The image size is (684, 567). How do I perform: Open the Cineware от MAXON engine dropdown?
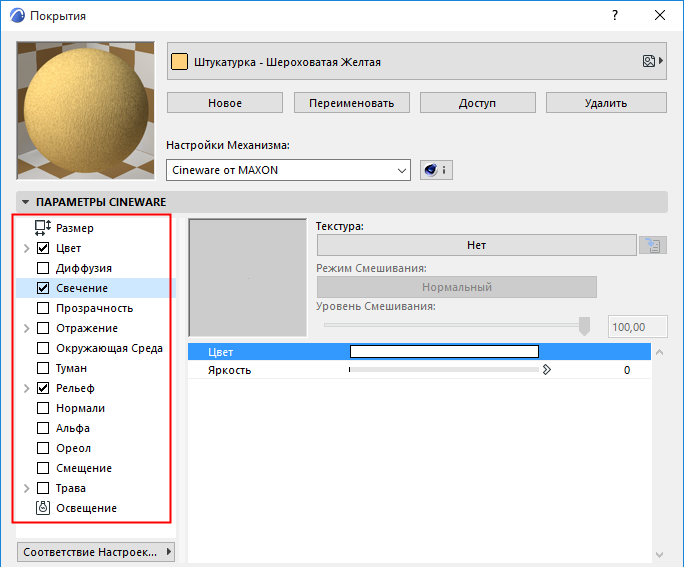click(x=288, y=170)
